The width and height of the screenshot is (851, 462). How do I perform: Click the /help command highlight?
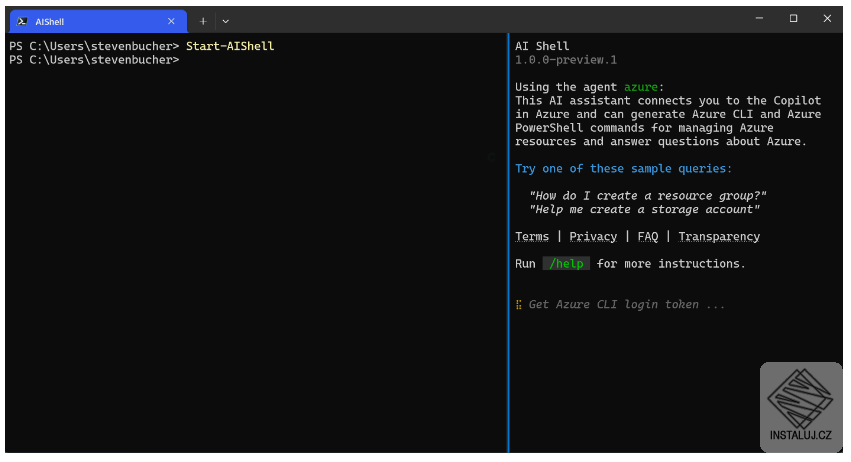(566, 264)
